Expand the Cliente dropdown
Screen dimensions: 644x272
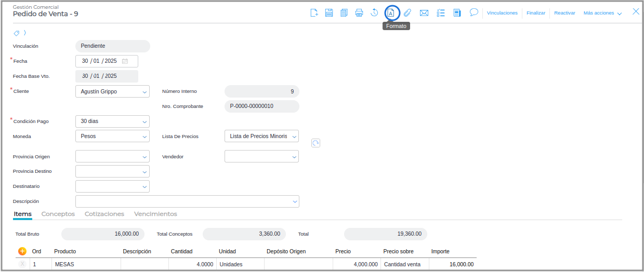coord(144,92)
